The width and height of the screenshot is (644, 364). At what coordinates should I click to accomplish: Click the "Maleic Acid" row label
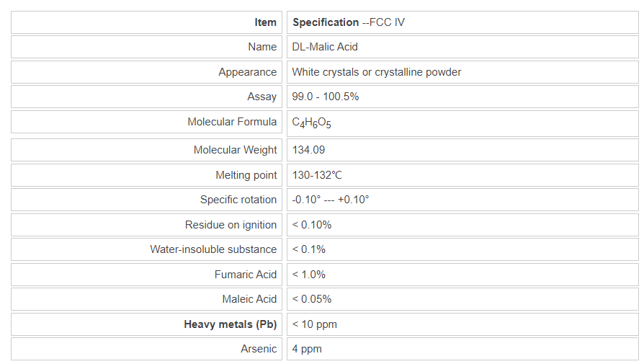tap(249, 299)
